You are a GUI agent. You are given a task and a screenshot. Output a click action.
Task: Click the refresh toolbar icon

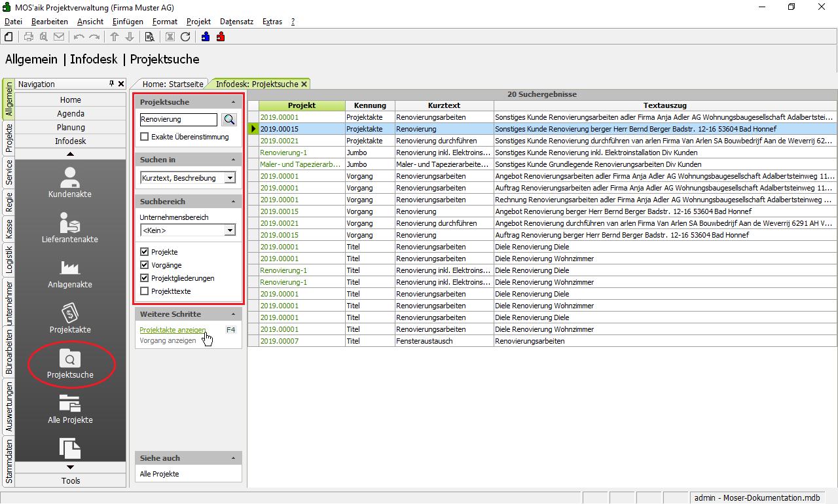pos(185,37)
